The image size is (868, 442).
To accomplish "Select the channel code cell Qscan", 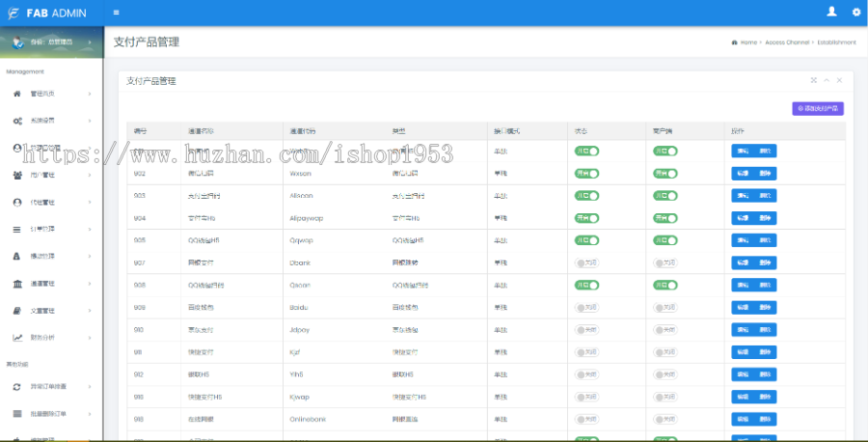I will pos(300,286).
